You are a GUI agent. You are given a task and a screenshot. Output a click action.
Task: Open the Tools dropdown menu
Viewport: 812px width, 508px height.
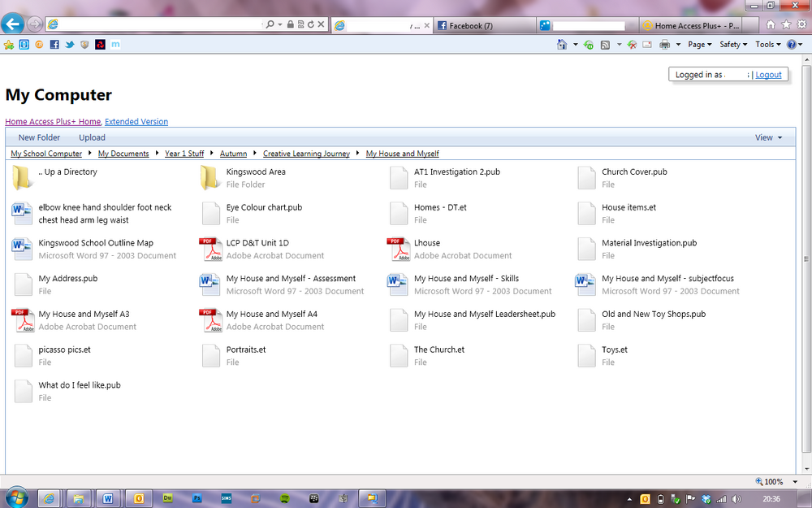click(768, 45)
